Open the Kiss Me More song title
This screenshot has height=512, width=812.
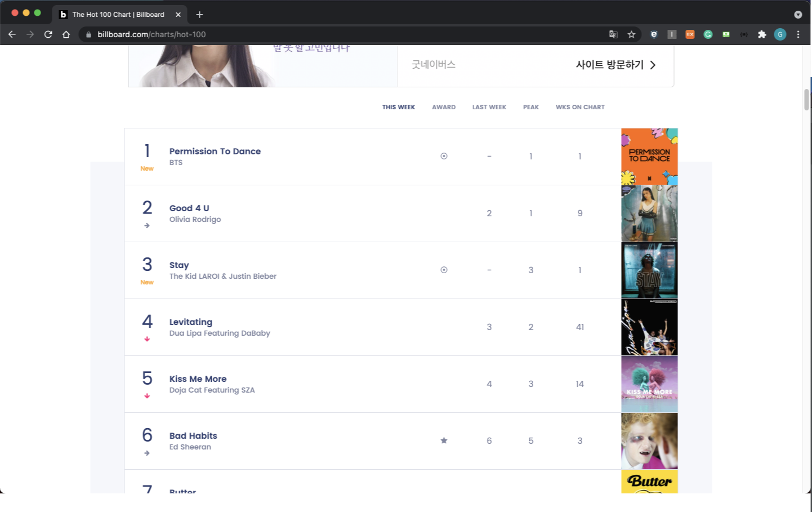[198, 379]
